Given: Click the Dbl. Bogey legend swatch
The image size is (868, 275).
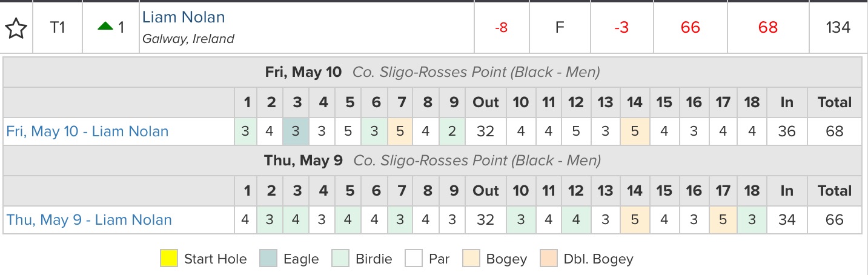Looking at the screenshot, I should 549,259.
